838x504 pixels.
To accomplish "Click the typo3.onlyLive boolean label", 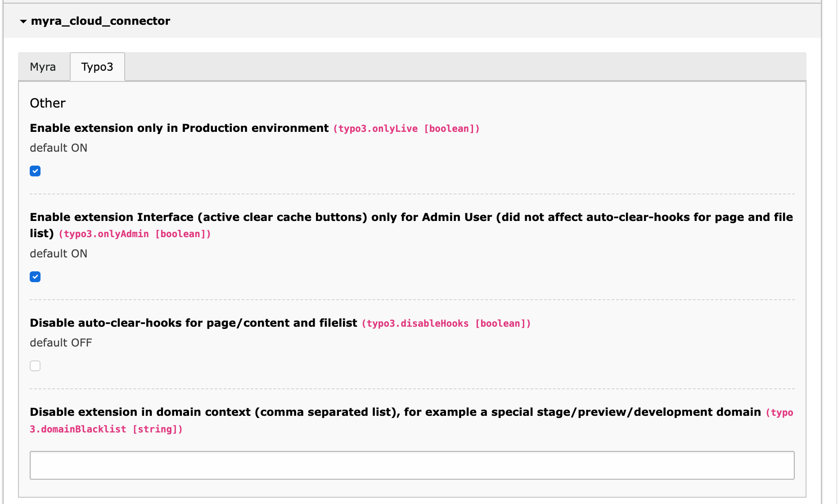I will click(x=406, y=128).
